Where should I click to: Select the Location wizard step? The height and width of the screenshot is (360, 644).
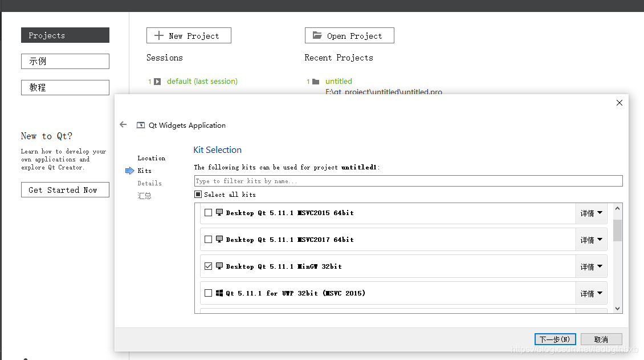tap(152, 158)
